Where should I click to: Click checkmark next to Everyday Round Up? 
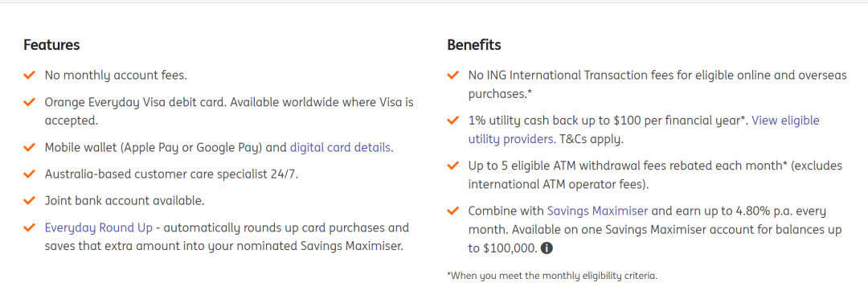tap(30, 227)
